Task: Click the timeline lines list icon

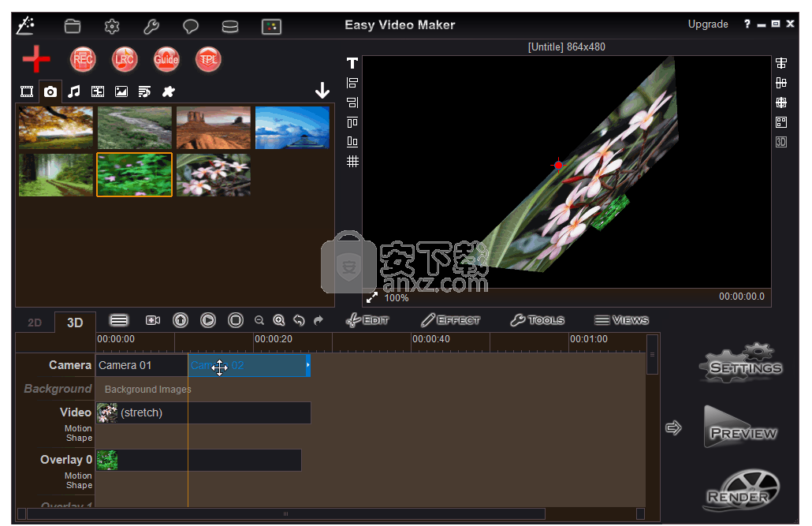Action: 119,320
